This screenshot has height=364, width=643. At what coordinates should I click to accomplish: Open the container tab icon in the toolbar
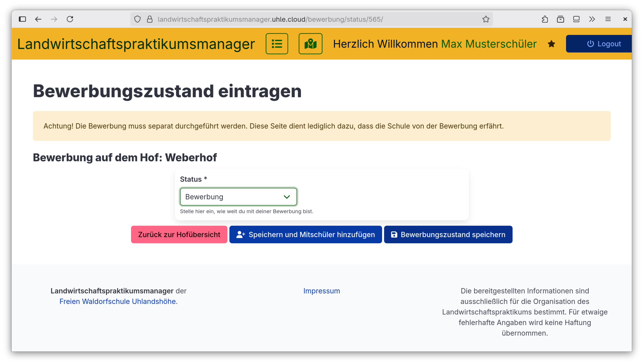[561, 19]
